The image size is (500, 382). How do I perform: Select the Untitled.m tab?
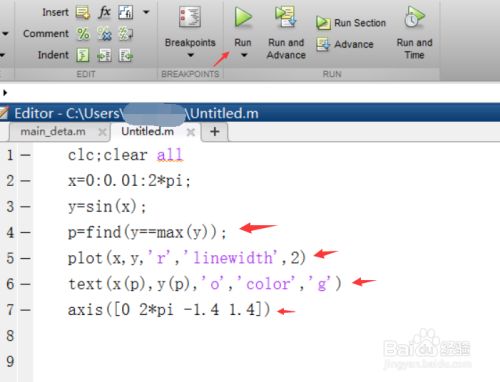pyautogui.click(x=147, y=131)
